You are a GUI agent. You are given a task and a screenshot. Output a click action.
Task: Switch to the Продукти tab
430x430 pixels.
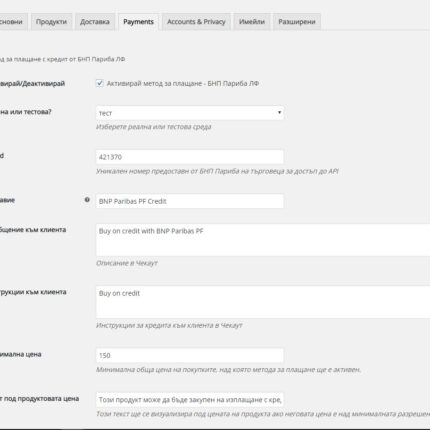51,22
